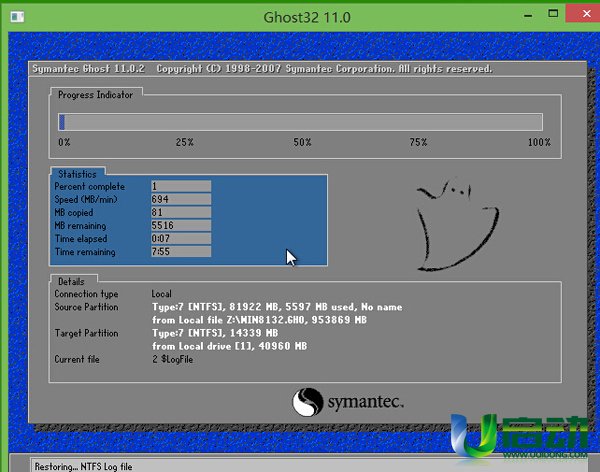Click the Ghost32 11.0 title bar text
Screen dimensions: 600x472
click(307, 17)
